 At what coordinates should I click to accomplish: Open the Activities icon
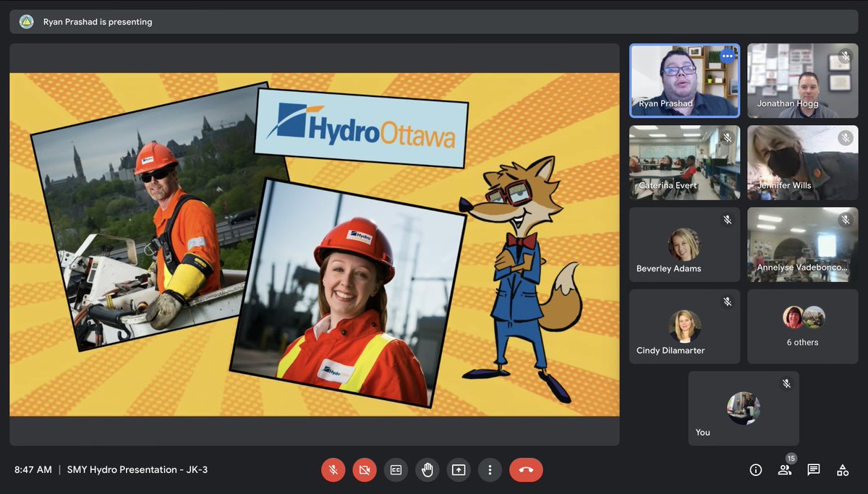(x=843, y=470)
